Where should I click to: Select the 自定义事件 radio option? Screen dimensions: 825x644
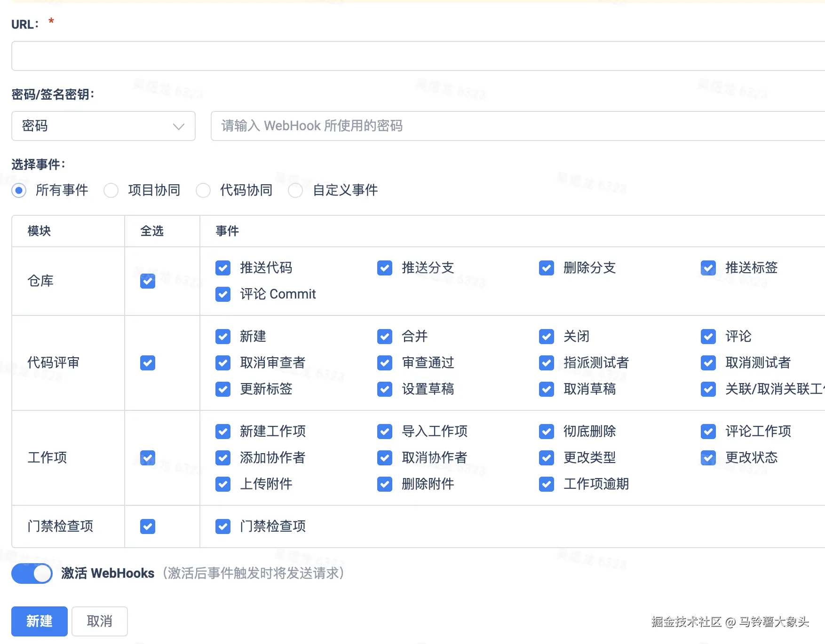point(295,190)
